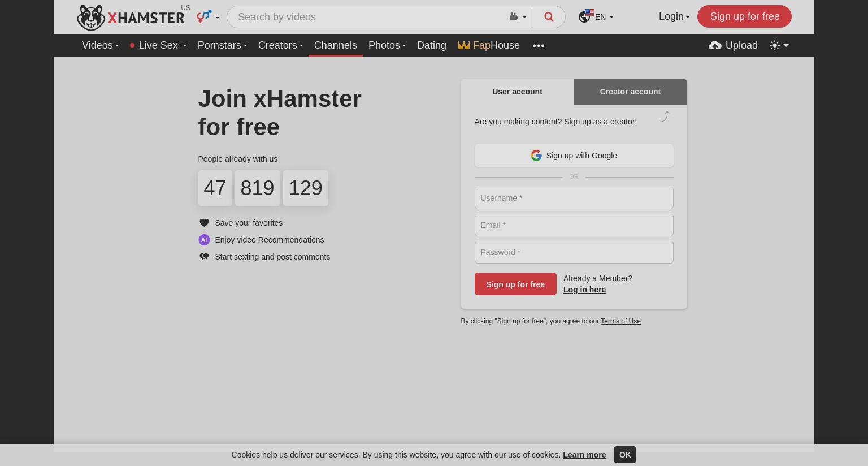
Task: Click the Upload cloud button
Action: [x=733, y=45]
